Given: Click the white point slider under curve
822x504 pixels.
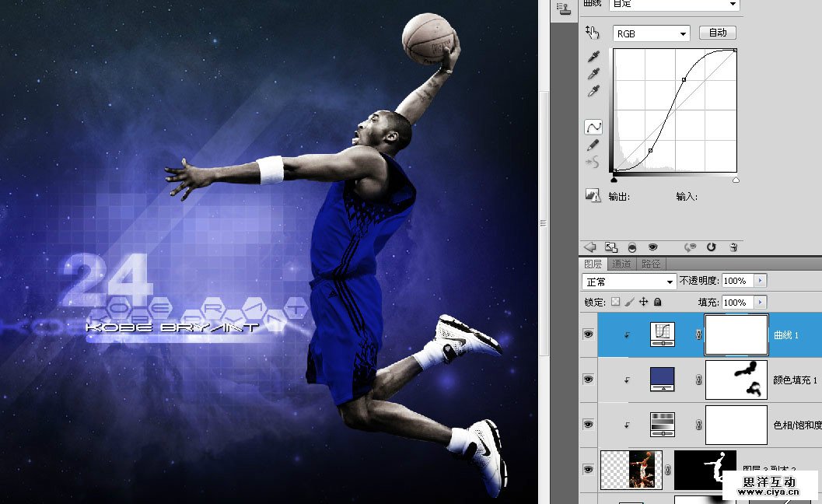Looking at the screenshot, I should click(x=736, y=180).
